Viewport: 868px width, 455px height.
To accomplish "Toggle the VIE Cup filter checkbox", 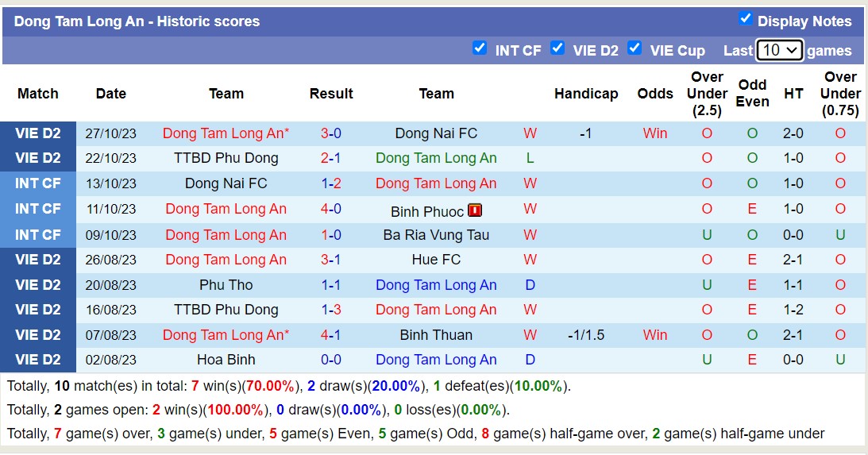I will pos(635,48).
